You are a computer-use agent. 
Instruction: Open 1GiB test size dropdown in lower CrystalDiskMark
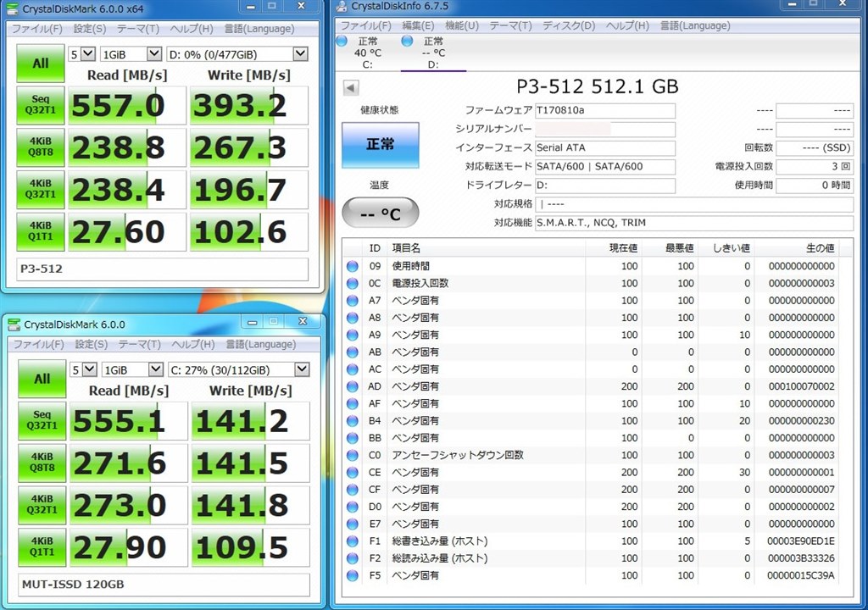click(156, 369)
